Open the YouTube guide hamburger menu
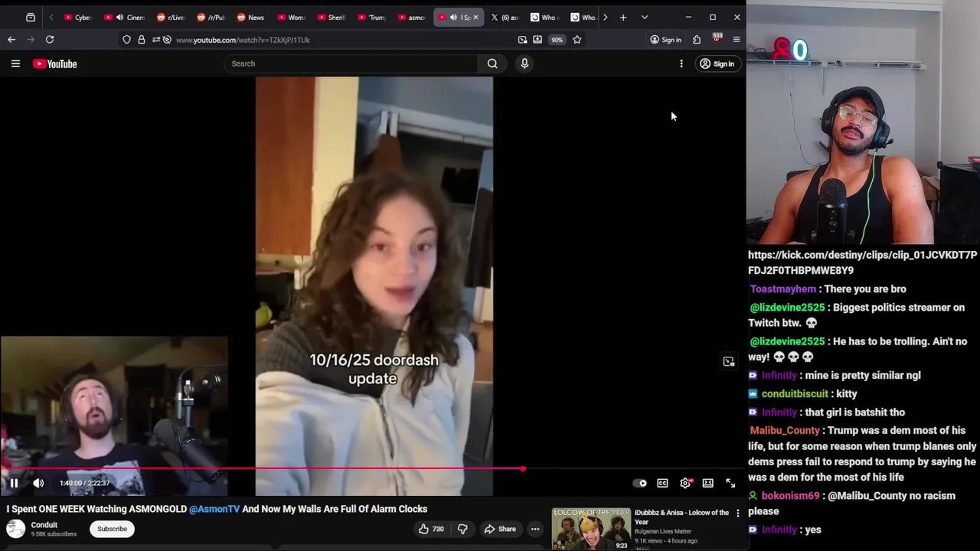The image size is (980, 551). 15,64
